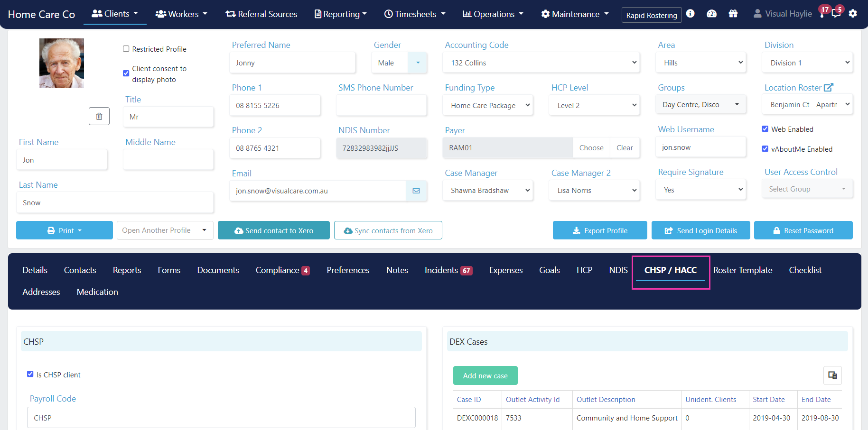Expand Accounting Code dropdown
The image size is (868, 430).
tap(541, 63)
